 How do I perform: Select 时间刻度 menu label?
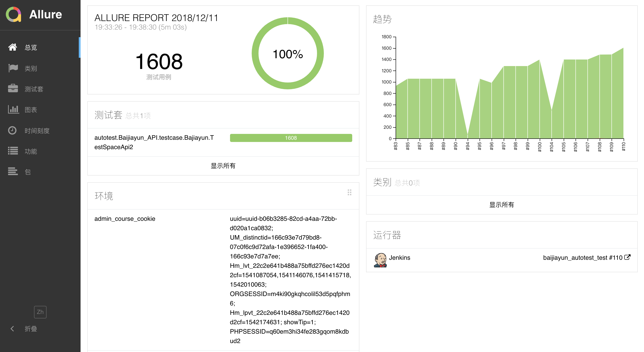pos(37,131)
